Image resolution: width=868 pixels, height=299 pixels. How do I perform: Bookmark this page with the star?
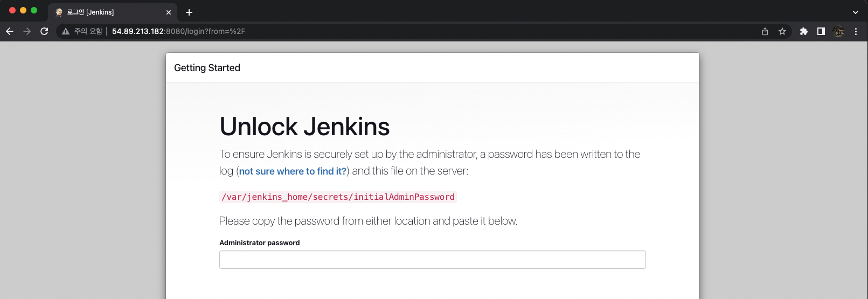(782, 31)
